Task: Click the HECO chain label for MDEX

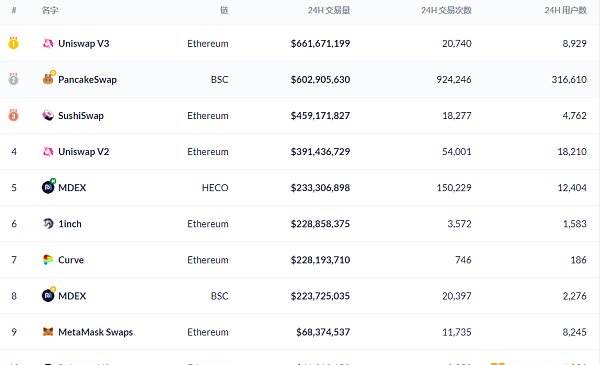Action: (215, 187)
